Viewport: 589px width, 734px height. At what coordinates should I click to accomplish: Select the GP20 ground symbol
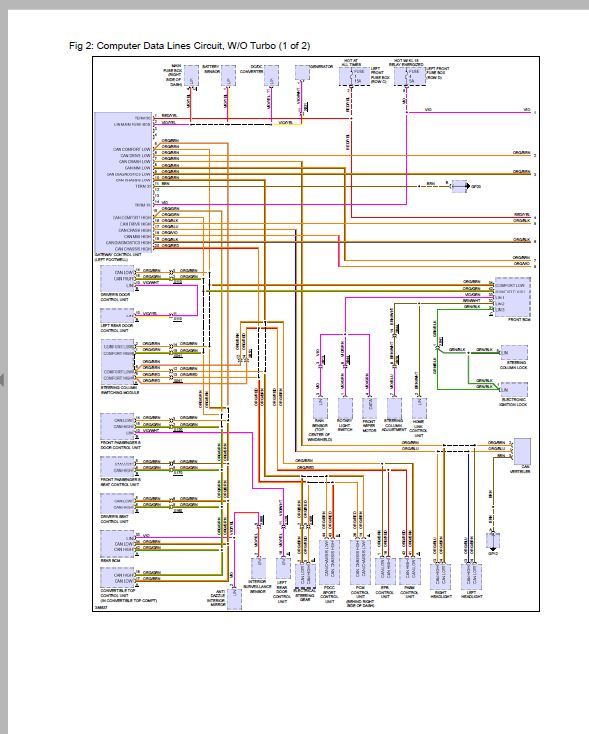pyautogui.click(x=459, y=186)
